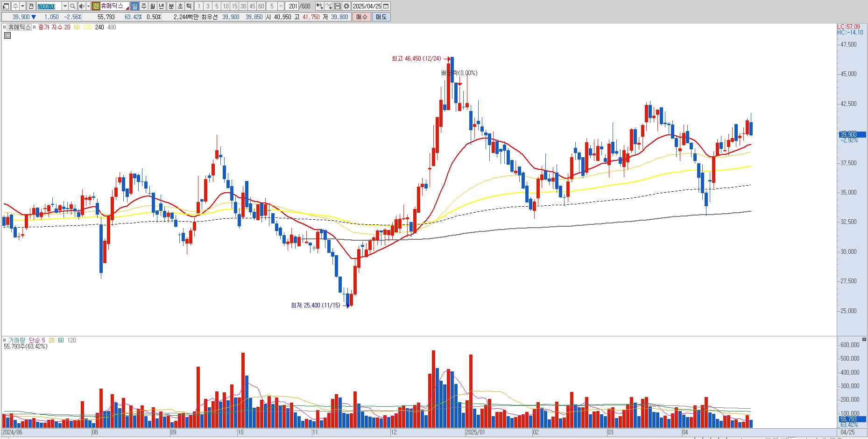Screen dimensions: 868x439
Task: Select the 10 interval button
Action: coord(226,6)
